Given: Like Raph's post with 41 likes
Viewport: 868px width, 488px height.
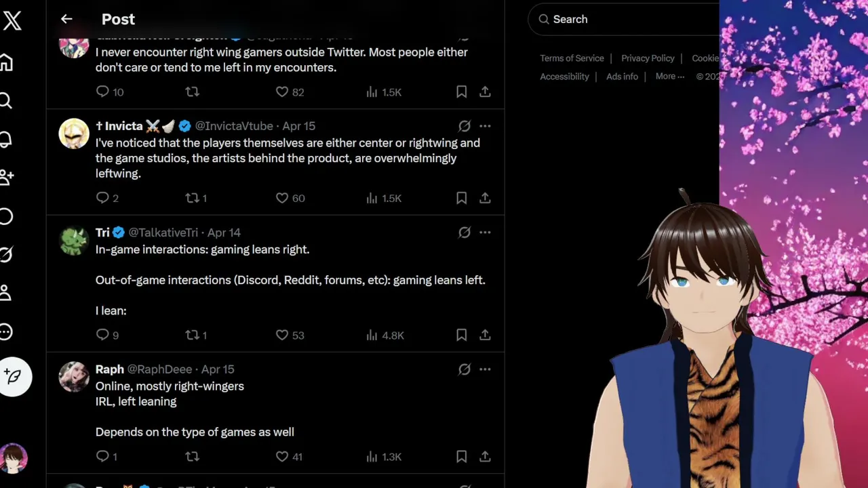Looking at the screenshot, I should tap(282, 457).
